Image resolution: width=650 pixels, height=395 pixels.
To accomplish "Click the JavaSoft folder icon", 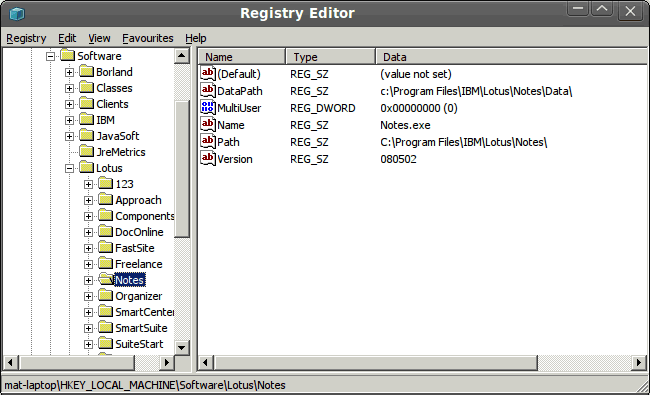I will pos(87,136).
